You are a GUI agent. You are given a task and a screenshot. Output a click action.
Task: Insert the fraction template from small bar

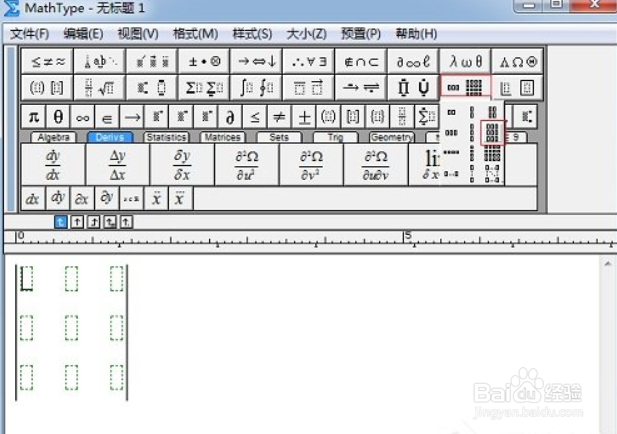coord(402,117)
